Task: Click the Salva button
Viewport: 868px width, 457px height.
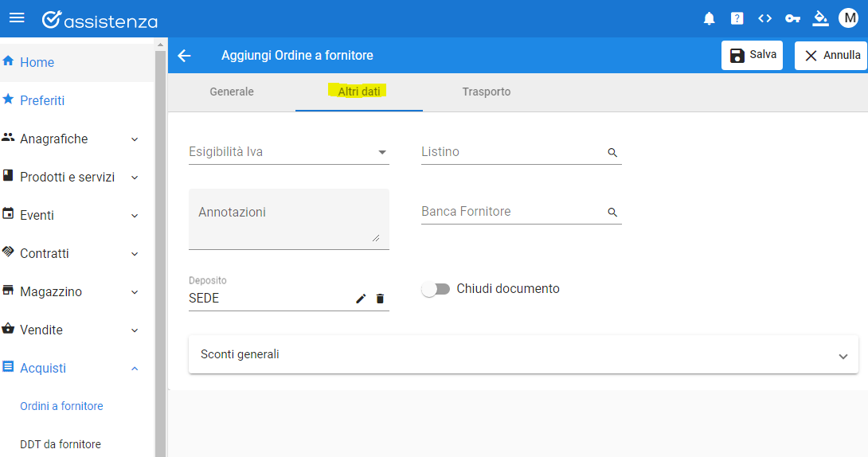Action: pos(752,55)
